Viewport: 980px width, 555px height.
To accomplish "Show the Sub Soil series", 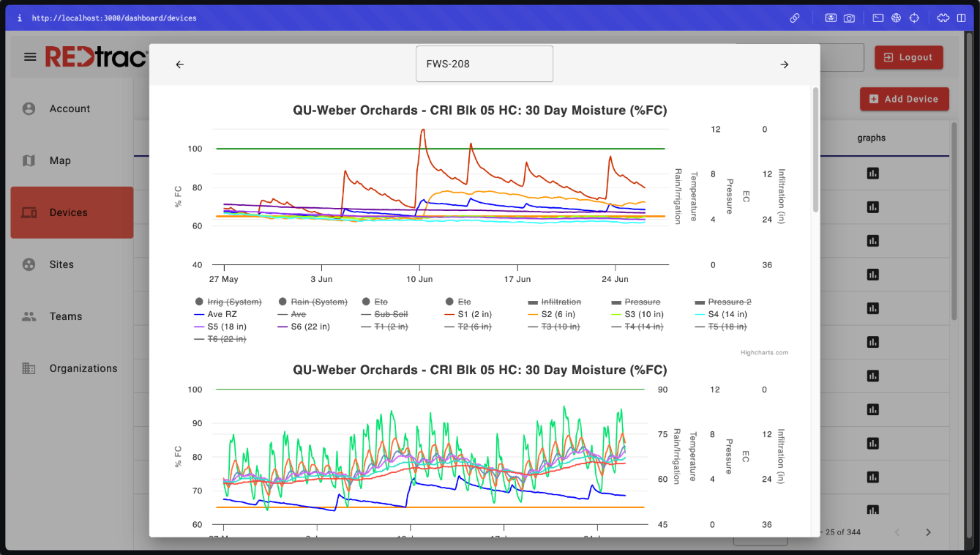I will (384, 314).
